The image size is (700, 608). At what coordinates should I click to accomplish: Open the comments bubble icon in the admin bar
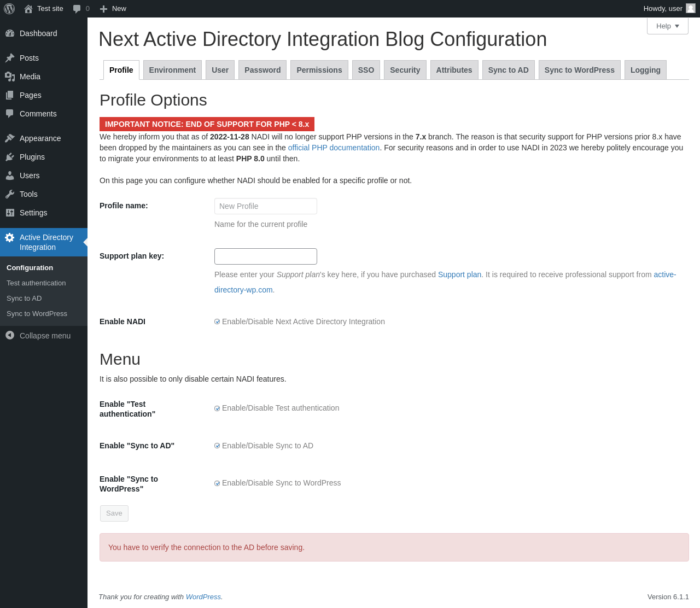(77, 9)
